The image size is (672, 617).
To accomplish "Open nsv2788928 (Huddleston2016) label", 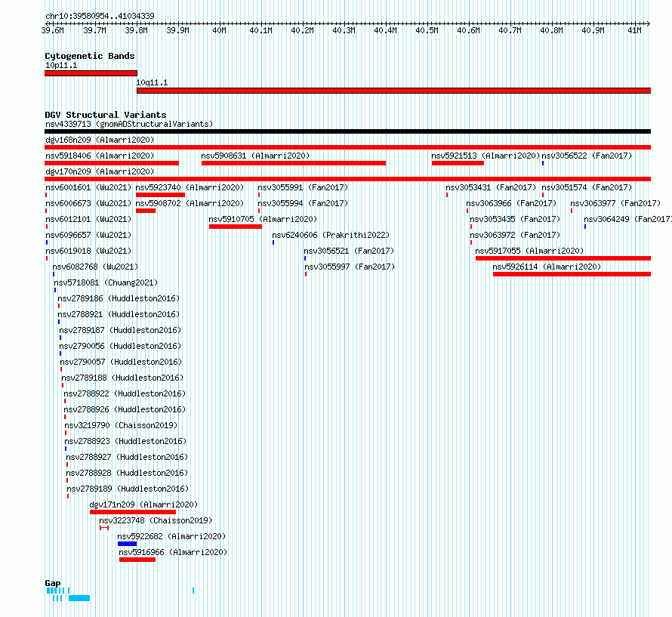I will (x=127, y=473).
